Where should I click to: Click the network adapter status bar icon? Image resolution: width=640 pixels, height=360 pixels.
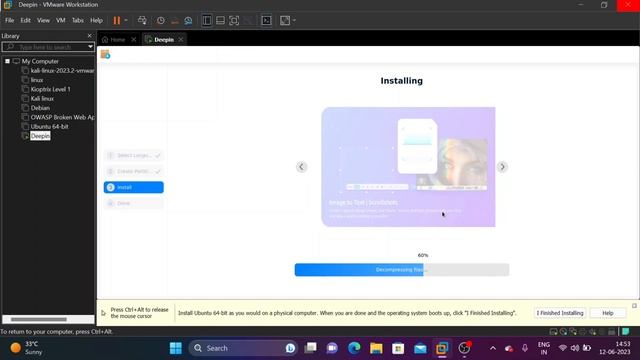pyautogui.click(x=573, y=331)
